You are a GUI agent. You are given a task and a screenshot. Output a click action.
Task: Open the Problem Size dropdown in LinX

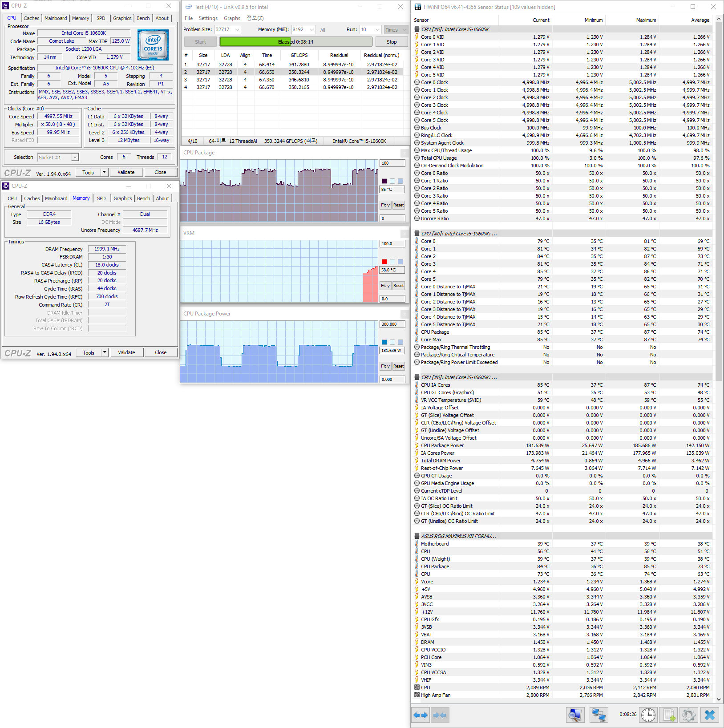click(x=237, y=30)
